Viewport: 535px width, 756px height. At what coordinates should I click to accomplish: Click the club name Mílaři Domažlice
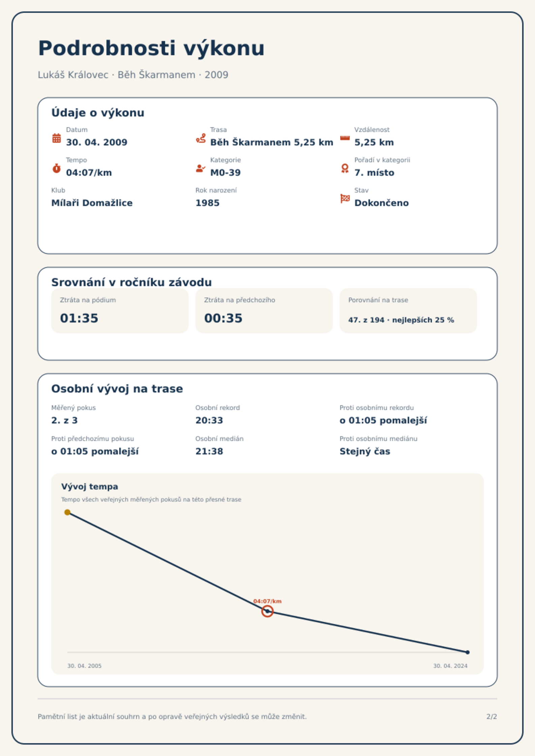coord(92,203)
